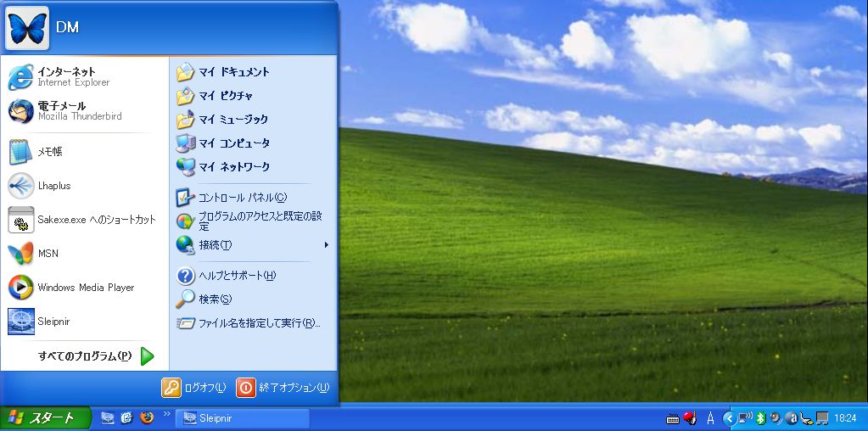The height and width of the screenshot is (431, 868).
Task: Open ファイル名を指定して実行 dialog
Action: [253, 323]
